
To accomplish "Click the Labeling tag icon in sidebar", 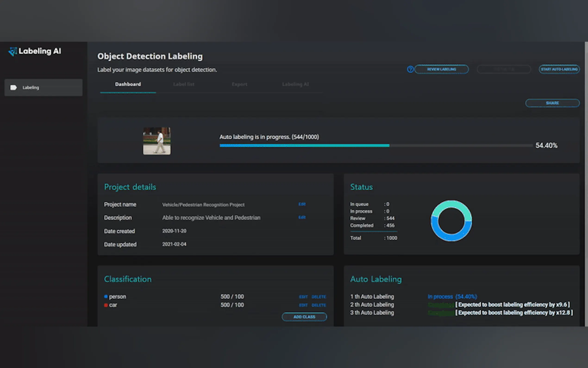I will tap(13, 87).
